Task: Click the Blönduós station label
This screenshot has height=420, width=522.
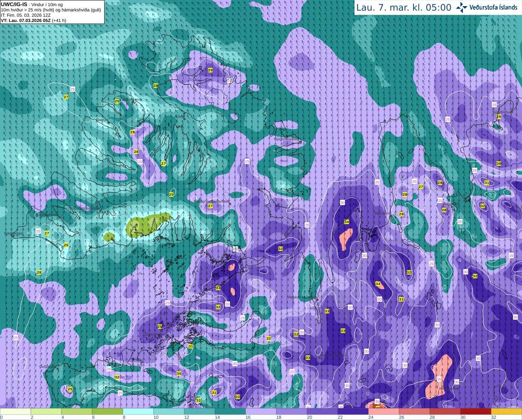Action: (x=383, y=213)
